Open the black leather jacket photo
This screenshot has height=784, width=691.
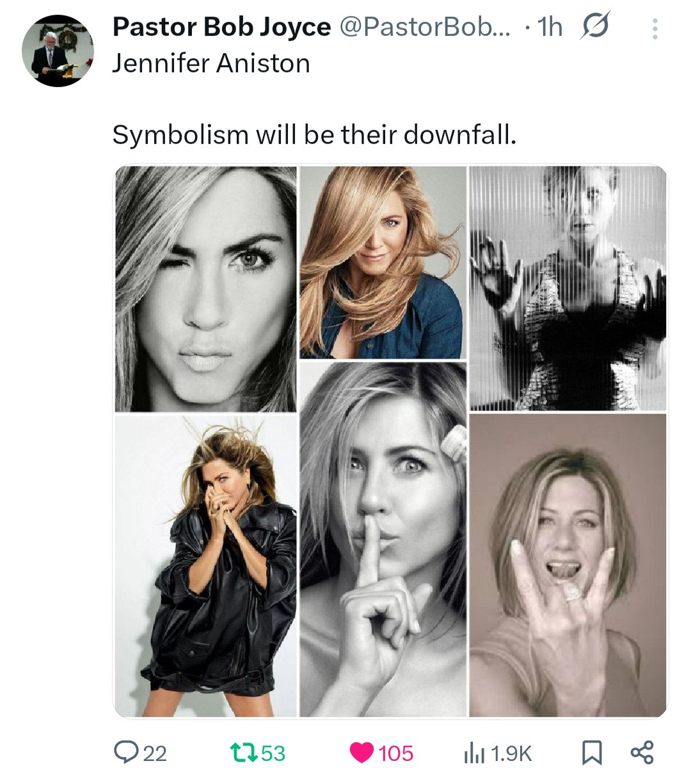(x=206, y=565)
